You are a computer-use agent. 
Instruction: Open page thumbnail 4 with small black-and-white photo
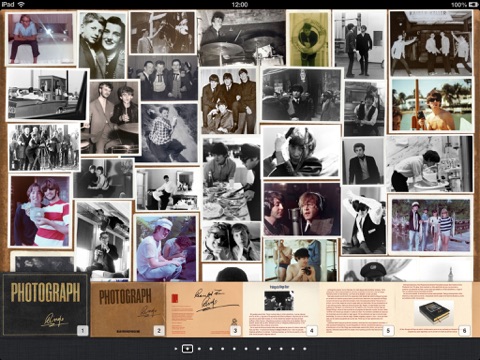281,309
